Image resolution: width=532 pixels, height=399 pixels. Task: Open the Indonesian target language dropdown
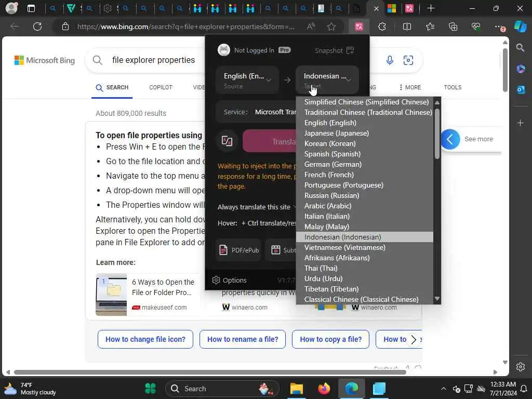coord(327,80)
